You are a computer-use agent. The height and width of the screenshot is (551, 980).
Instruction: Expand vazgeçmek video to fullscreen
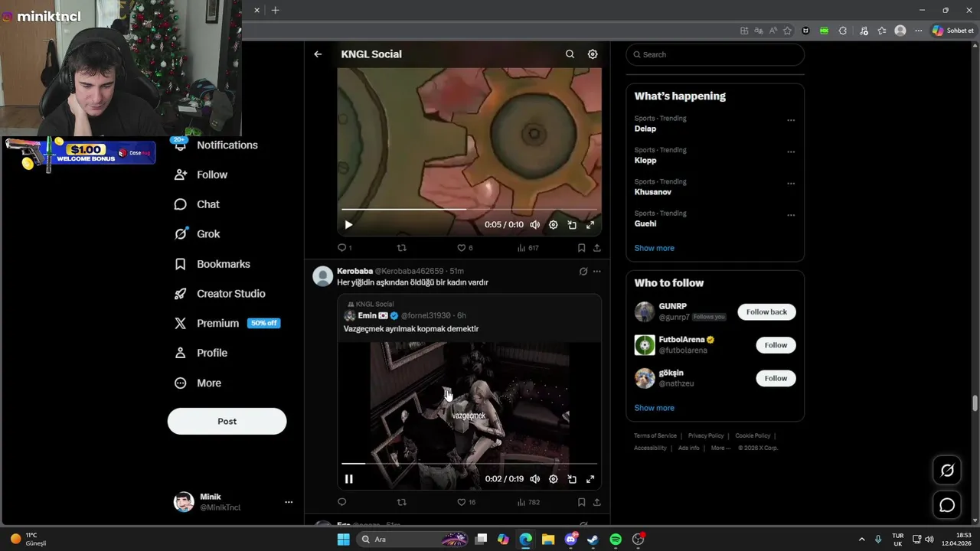[590, 479]
